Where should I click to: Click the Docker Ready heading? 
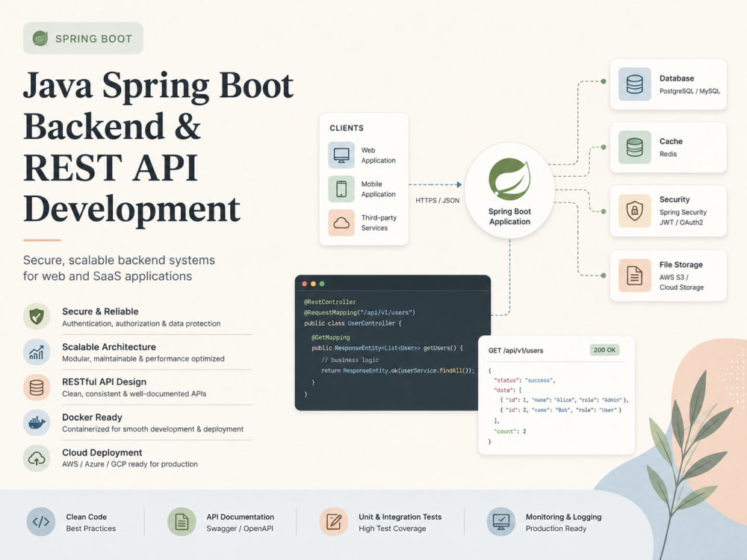tap(92, 417)
